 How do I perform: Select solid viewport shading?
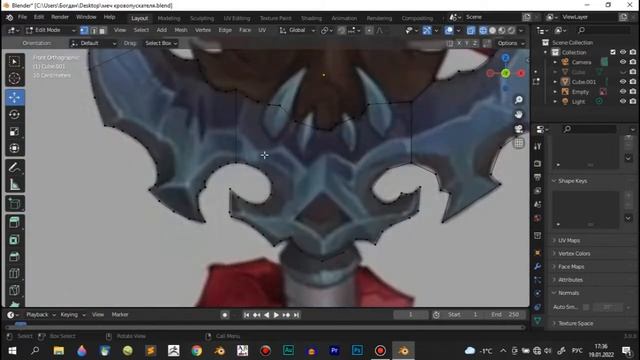[x=493, y=30]
